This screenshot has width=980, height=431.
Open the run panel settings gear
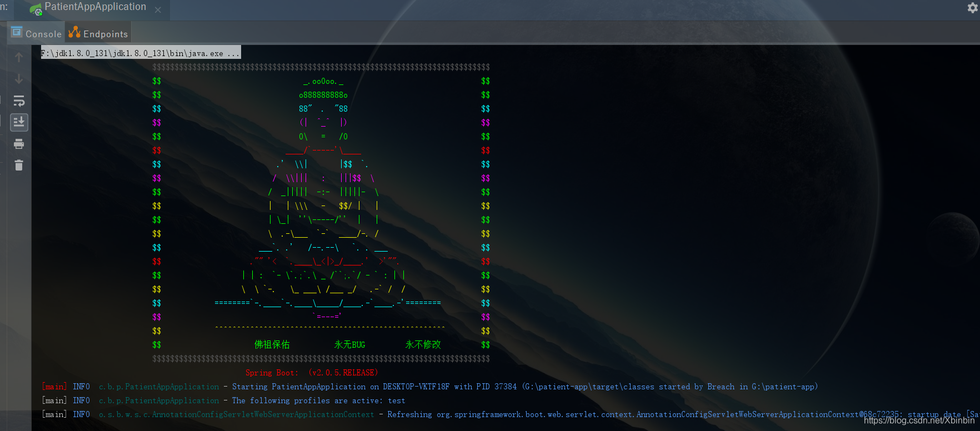pos(972,8)
